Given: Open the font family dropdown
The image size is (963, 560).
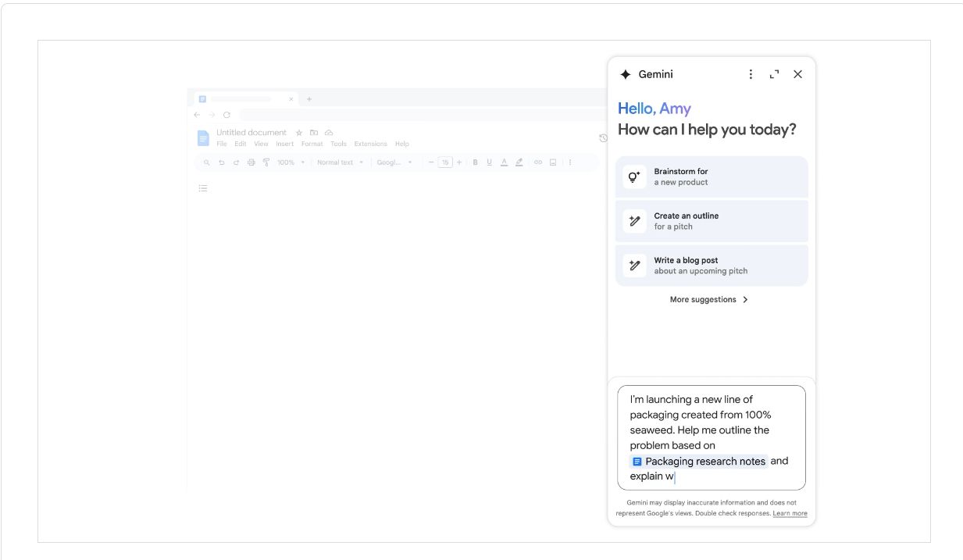Looking at the screenshot, I should (394, 162).
